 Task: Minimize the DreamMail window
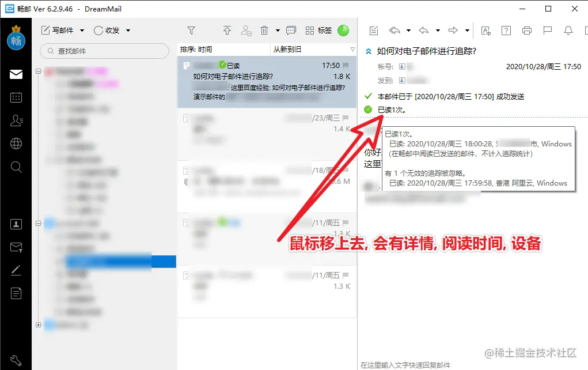(522, 9)
